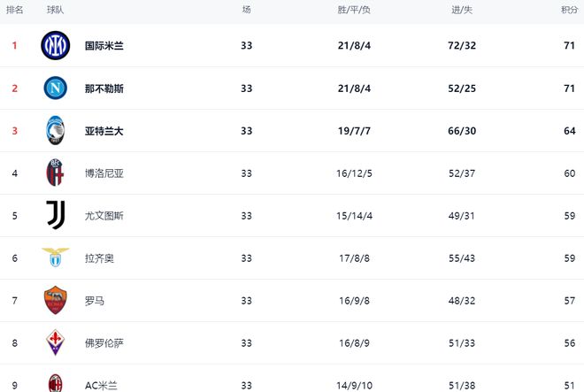Click the Lazio eagle logo

point(55,257)
